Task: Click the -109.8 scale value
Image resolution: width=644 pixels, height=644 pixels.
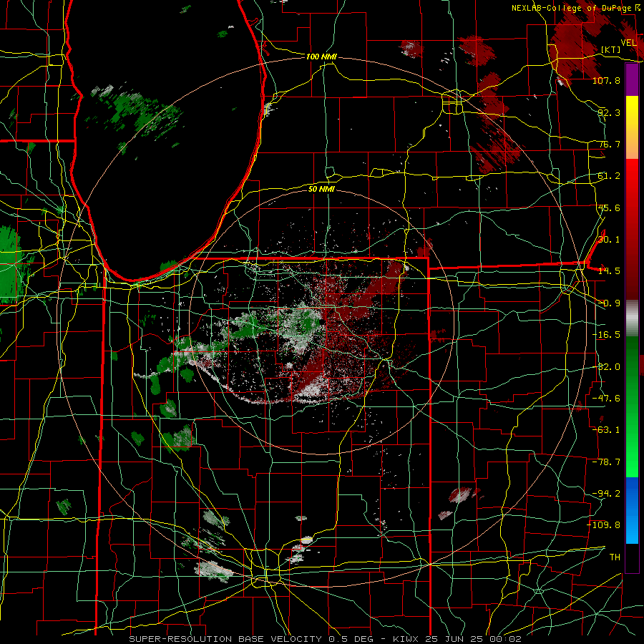Action: [604, 525]
